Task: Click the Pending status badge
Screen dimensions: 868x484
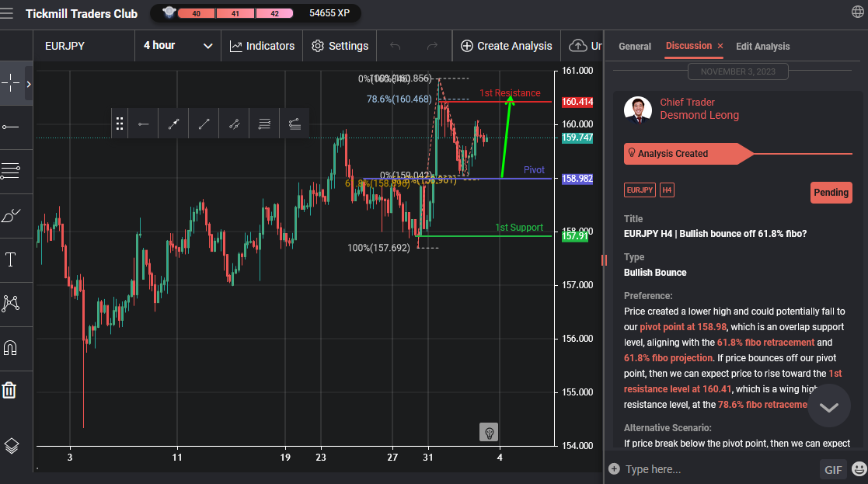Action: click(831, 193)
